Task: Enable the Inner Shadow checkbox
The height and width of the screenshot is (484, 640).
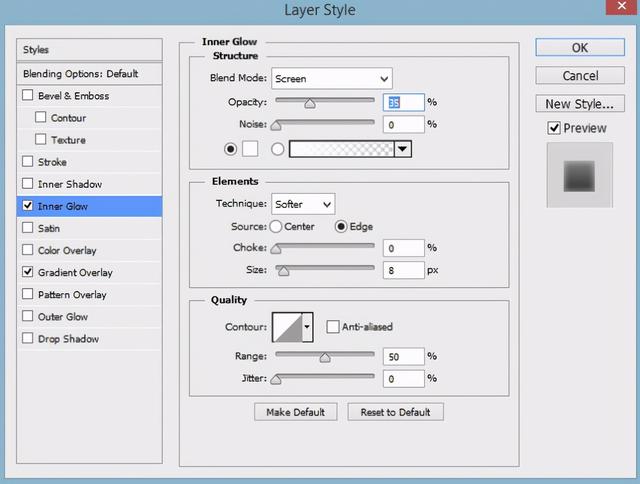Action: pos(27,183)
